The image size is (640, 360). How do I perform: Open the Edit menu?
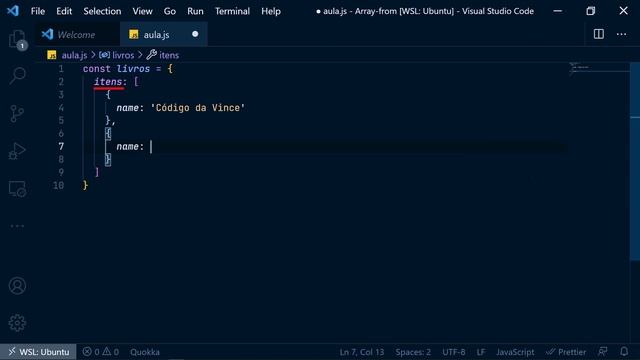(64, 11)
